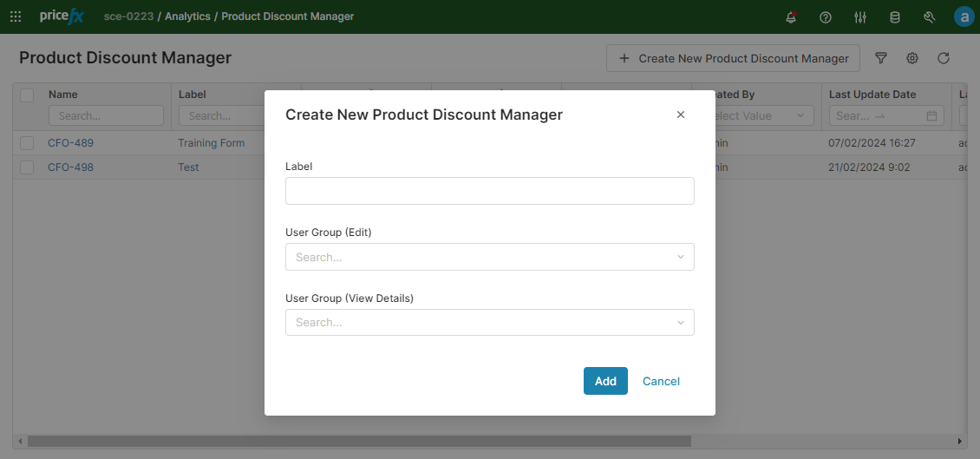Click the Name column header
The height and width of the screenshot is (459, 980).
pos(63,95)
